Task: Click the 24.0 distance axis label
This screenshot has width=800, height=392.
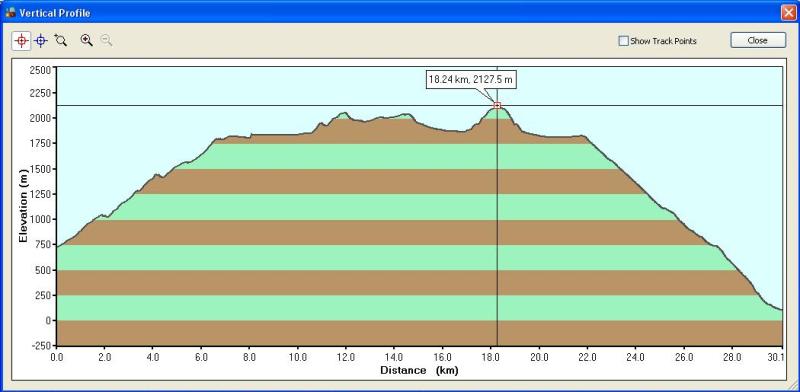Action: pos(636,358)
